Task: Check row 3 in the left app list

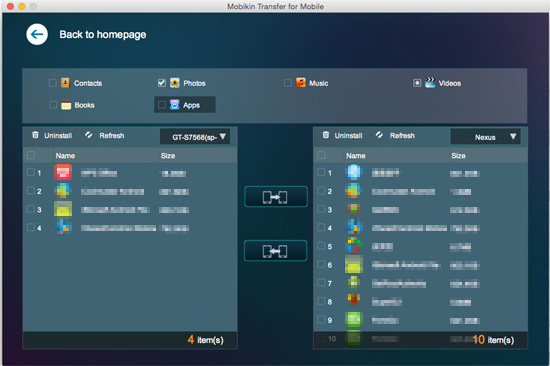Action: point(31,209)
